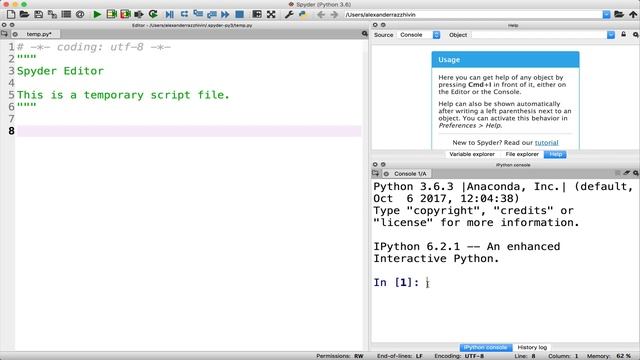Screen dimensions: 640x360
Task: Click the Open file folder icon in main toolbar
Action: click(24, 15)
